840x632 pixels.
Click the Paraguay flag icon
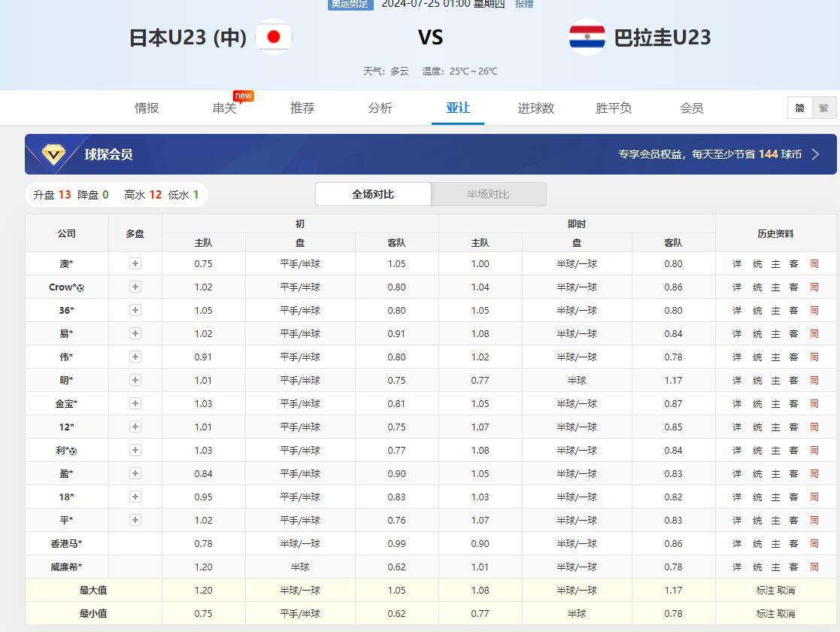coord(587,37)
